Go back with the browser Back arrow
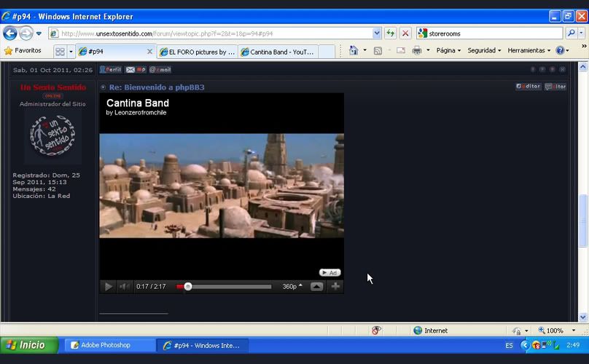Image resolution: width=589 pixels, height=364 pixels. coord(10,33)
